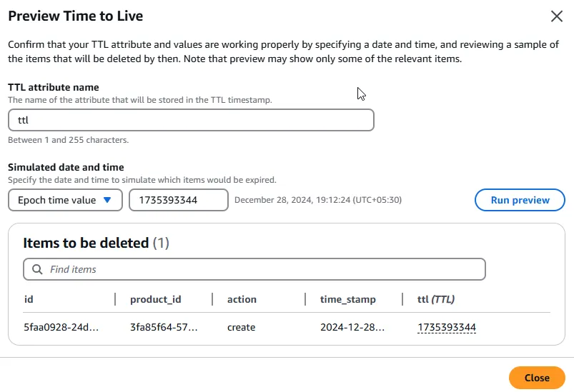Click the time_stamp column header
Screen dimensions: 574x392
347,299
